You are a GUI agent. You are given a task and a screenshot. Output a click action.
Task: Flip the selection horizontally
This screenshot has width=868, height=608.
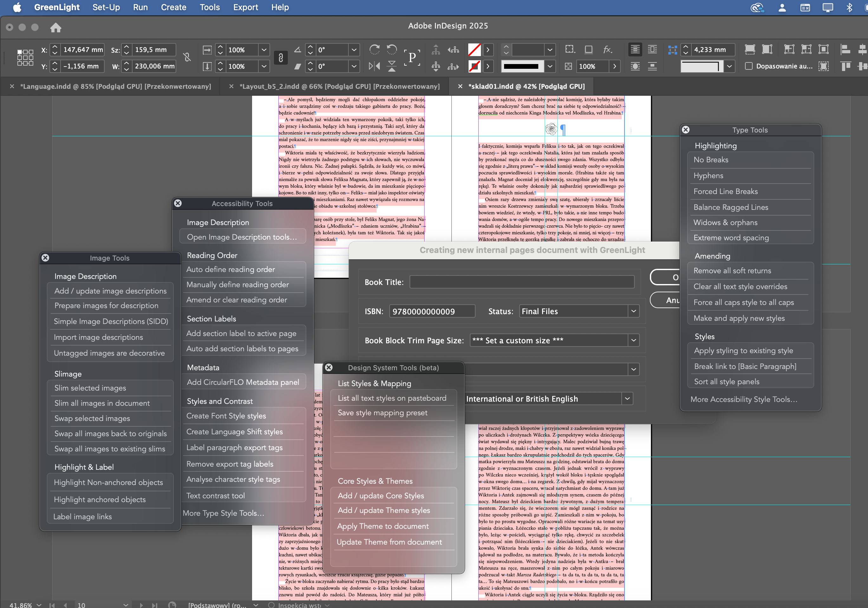click(374, 66)
